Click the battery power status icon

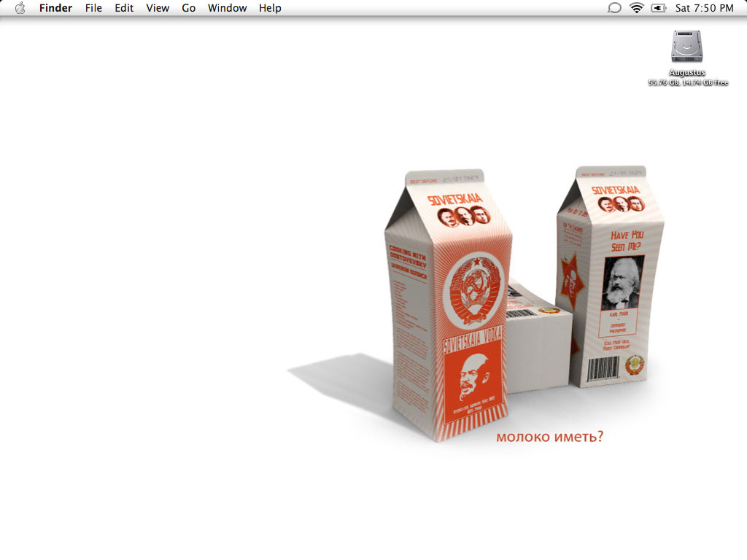coord(659,8)
